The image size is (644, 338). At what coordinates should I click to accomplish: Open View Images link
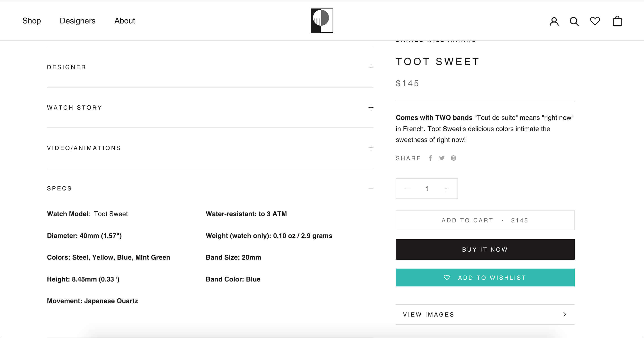point(485,314)
